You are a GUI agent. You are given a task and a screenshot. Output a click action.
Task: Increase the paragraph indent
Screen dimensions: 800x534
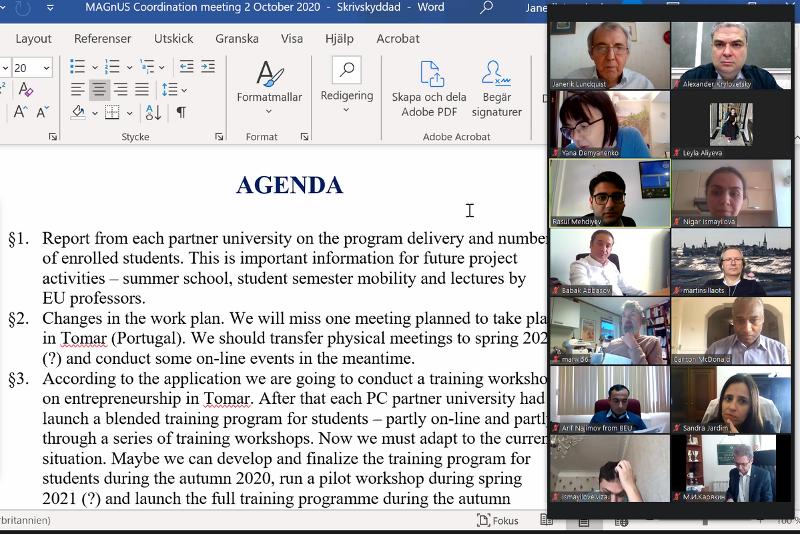pyautogui.click(x=207, y=67)
